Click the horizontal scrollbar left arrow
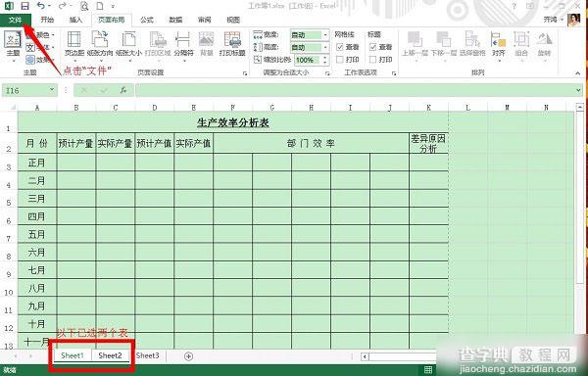 [x=365, y=356]
